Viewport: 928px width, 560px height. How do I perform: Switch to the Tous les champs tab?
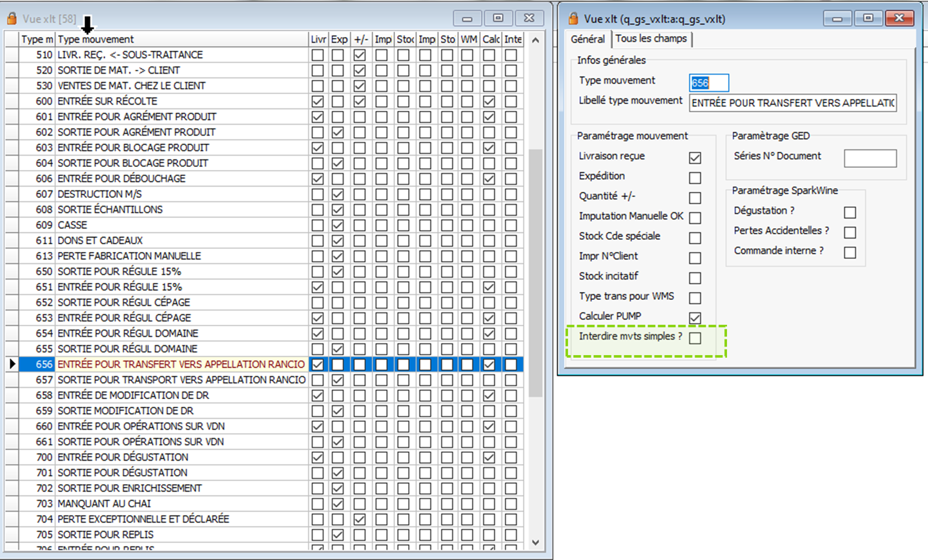pos(651,39)
